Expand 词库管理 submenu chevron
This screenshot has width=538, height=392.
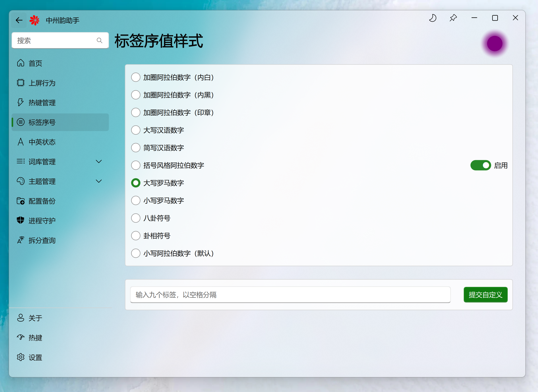tap(99, 161)
